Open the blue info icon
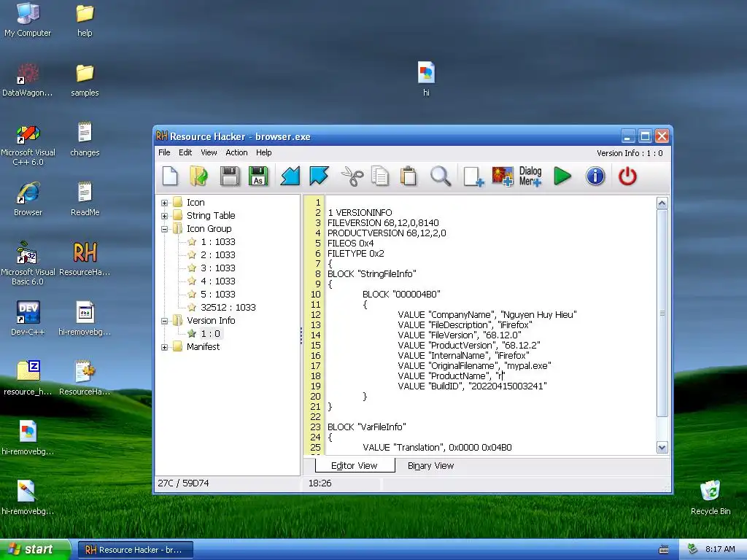 point(595,176)
